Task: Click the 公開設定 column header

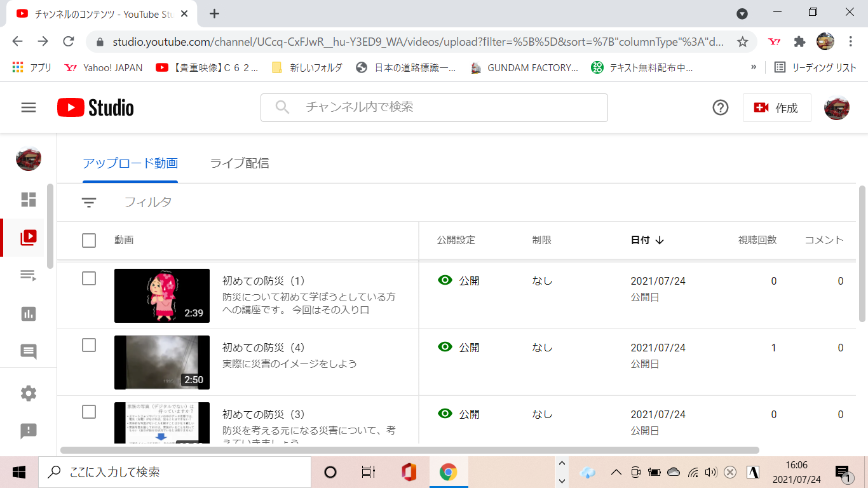Action: pos(456,240)
